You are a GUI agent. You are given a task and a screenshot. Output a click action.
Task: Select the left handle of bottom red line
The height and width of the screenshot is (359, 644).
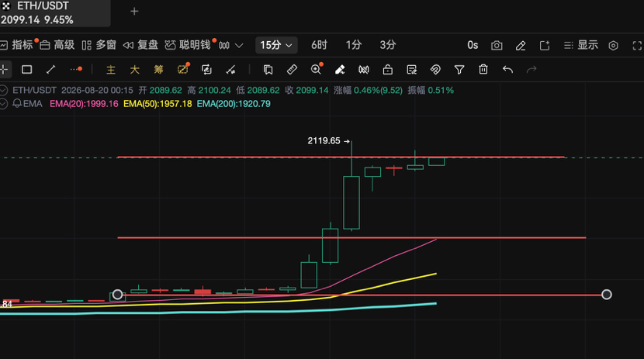(x=117, y=294)
